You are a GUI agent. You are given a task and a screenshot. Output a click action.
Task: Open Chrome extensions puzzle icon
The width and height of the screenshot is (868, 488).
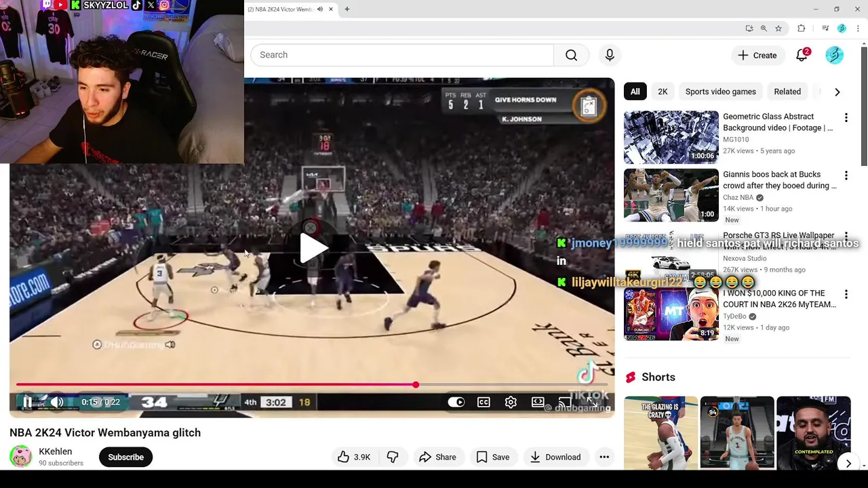click(801, 28)
